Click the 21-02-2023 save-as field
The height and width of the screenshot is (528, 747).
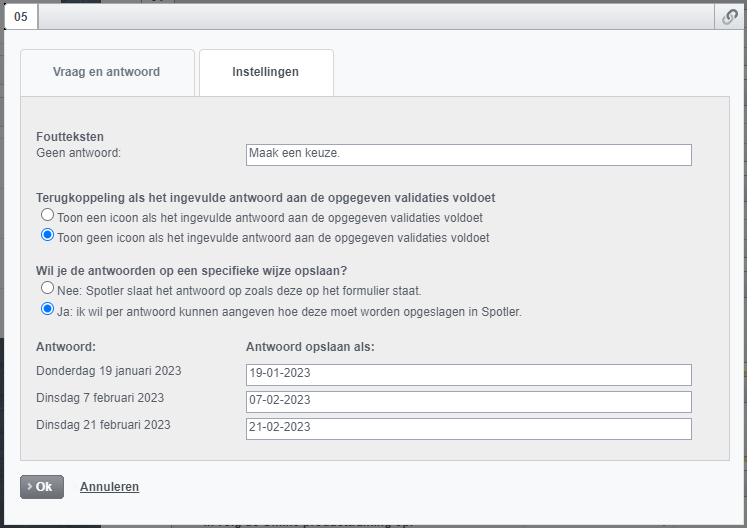click(x=468, y=429)
